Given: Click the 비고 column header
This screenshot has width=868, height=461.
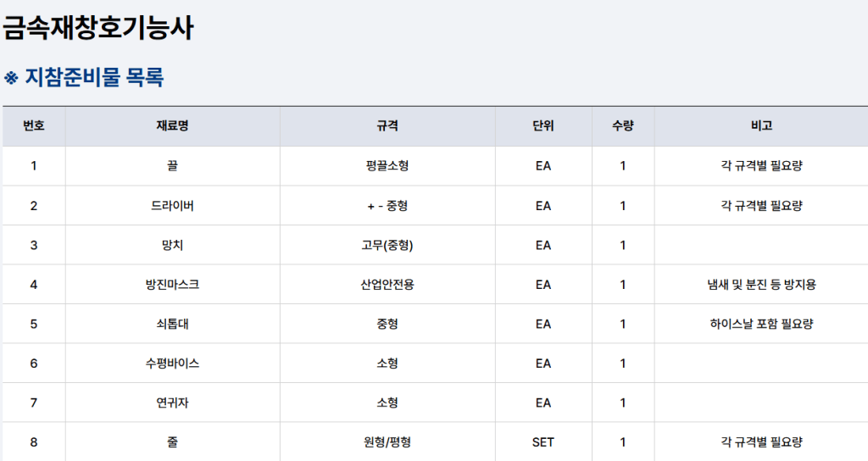Looking at the screenshot, I should pyautogui.click(x=762, y=125).
